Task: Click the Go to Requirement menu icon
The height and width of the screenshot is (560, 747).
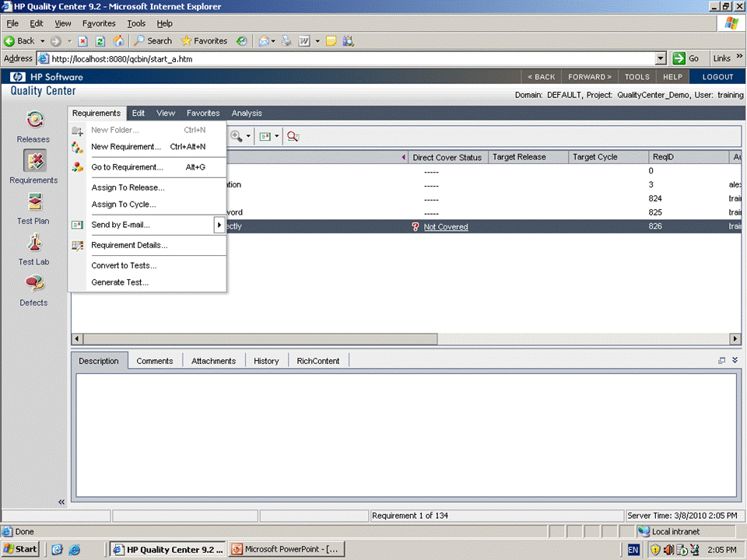Action: point(77,167)
